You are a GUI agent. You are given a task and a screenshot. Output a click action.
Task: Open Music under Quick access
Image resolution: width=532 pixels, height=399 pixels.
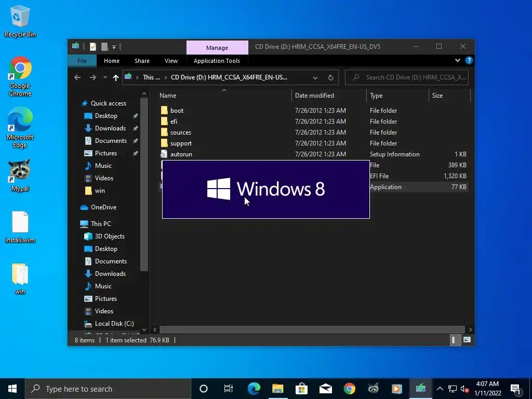pos(103,166)
